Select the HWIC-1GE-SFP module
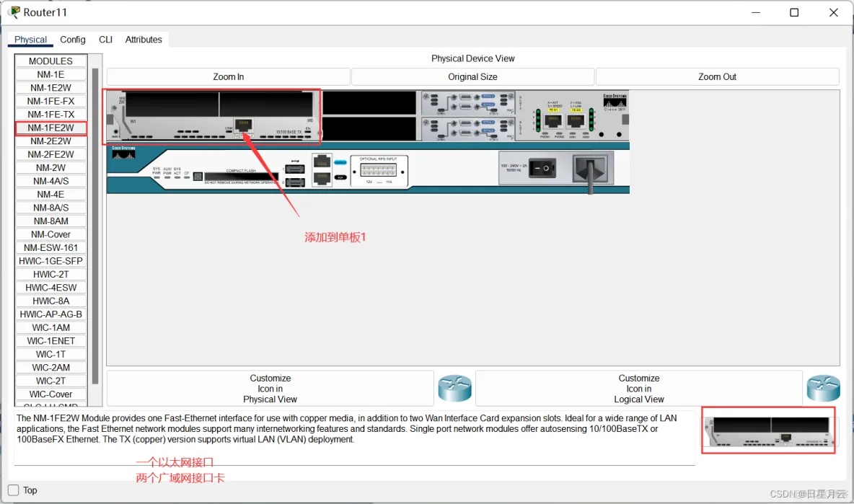 tap(50, 261)
